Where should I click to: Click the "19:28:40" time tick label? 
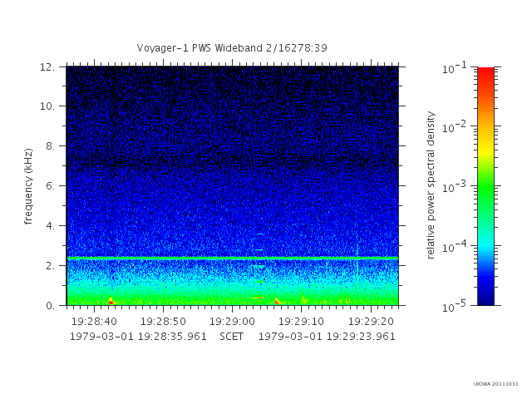[94, 322]
